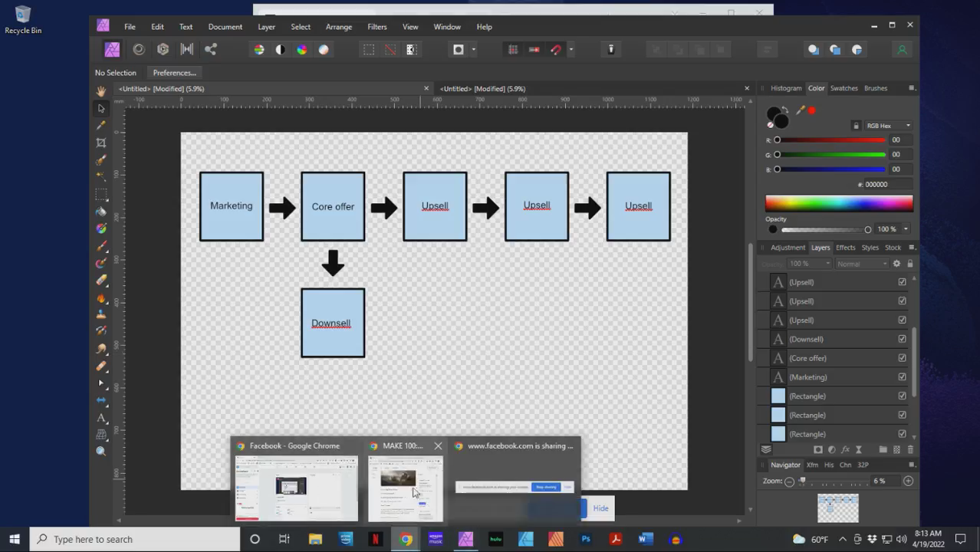Open the RGB Hex dropdown
This screenshot has width=980, height=552.
pos(908,125)
